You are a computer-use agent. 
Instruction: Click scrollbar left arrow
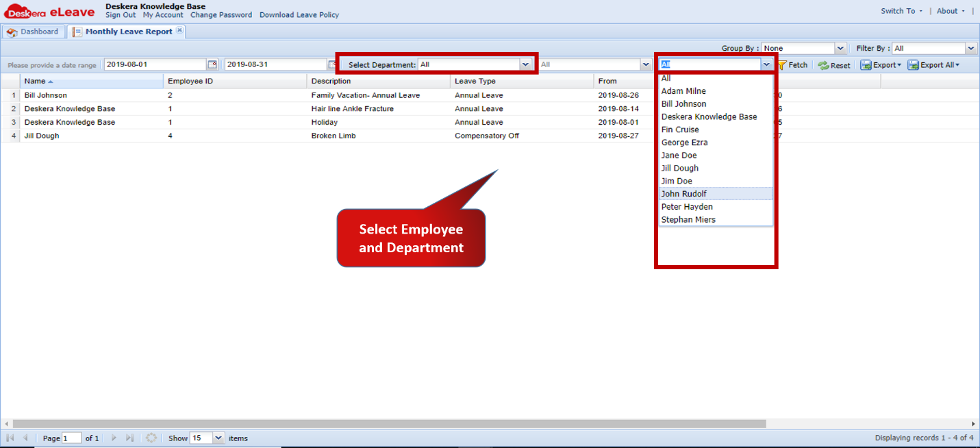click(x=6, y=424)
